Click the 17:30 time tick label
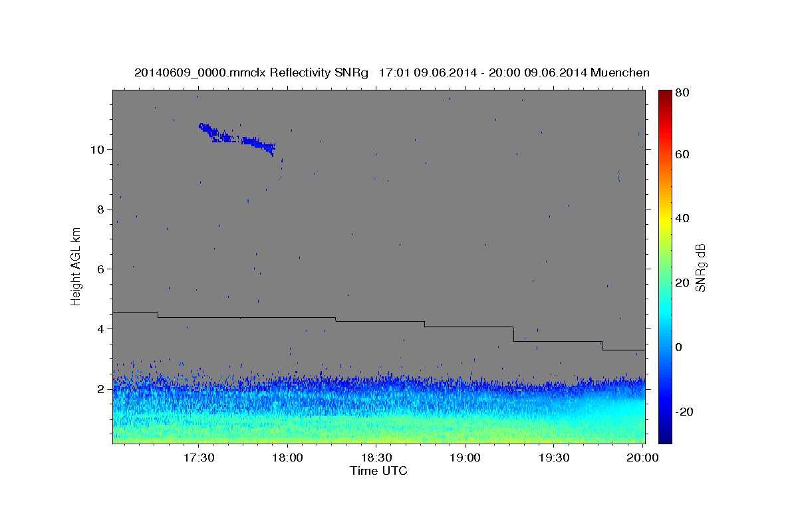Screen dimensions: 798x532 click(198, 458)
